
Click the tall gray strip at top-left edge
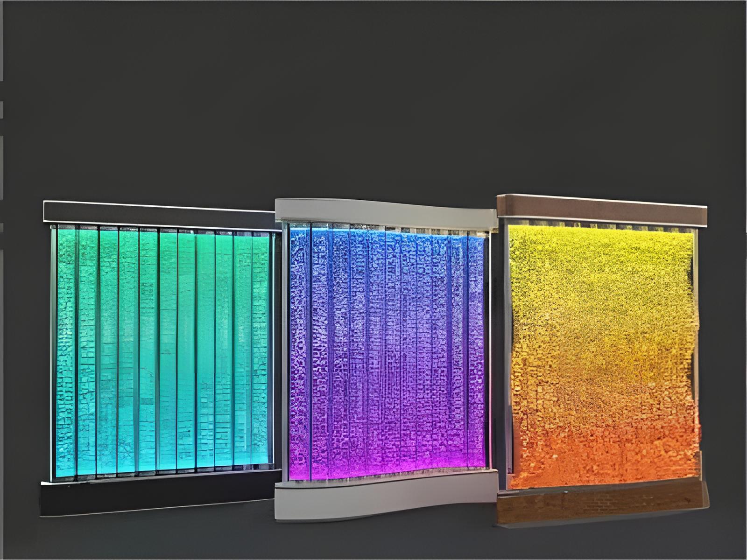point(1,40)
